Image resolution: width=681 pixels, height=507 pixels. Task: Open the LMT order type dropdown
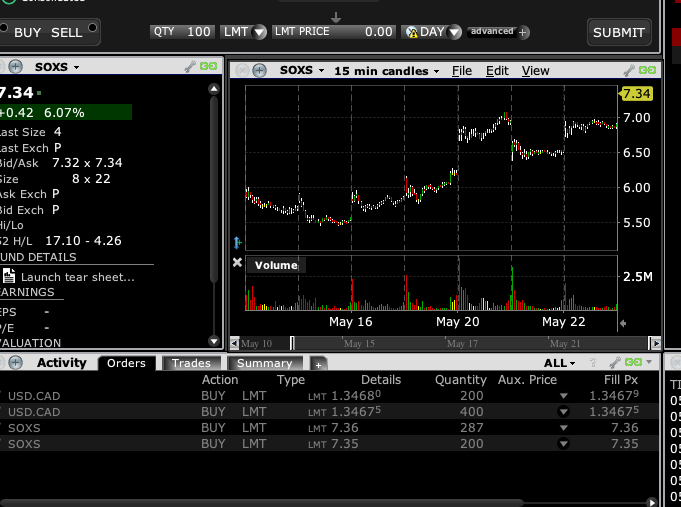245,32
